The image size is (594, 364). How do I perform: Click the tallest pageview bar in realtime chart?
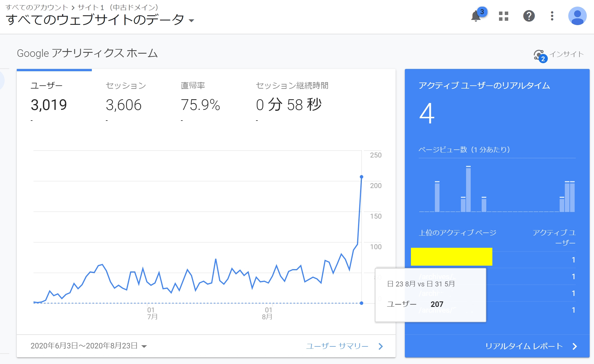coord(468,189)
